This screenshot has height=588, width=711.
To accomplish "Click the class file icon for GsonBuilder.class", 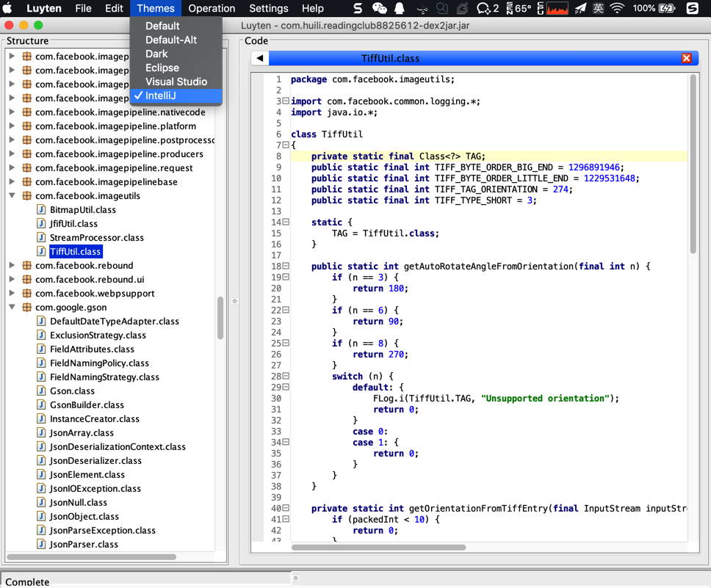I will pos(41,404).
